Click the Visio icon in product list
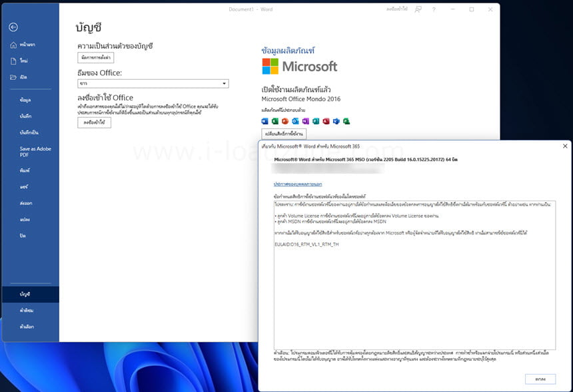The height and width of the screenshot is (392, 573). tap(336, 121)
